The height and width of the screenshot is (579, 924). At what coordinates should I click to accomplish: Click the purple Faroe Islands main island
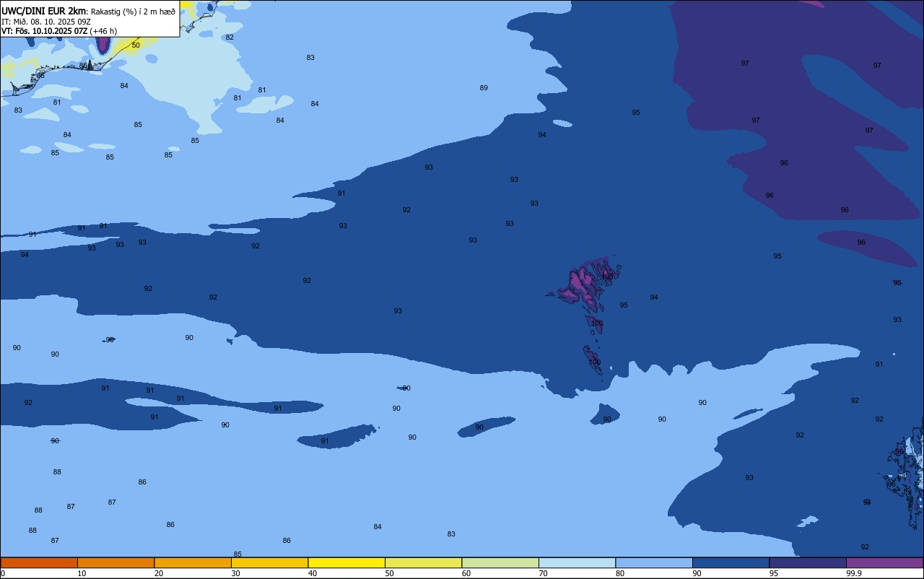pyautogui.click(x=581, y=284)
